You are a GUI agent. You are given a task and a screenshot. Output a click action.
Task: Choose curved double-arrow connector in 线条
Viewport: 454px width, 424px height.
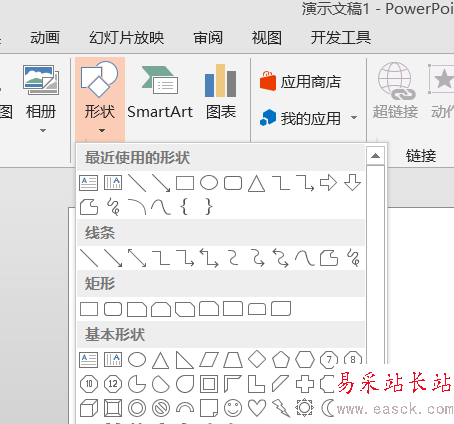(x=281, y=258)
